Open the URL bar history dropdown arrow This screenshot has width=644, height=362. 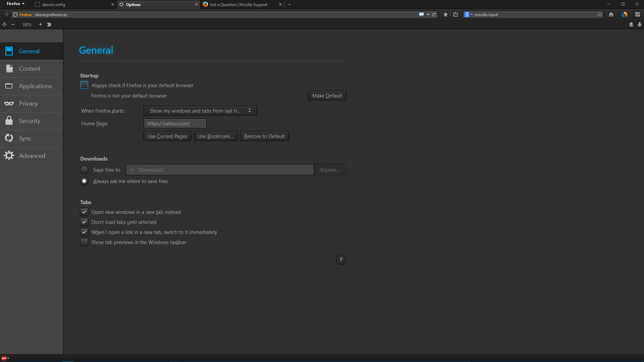tap(428, 14)
